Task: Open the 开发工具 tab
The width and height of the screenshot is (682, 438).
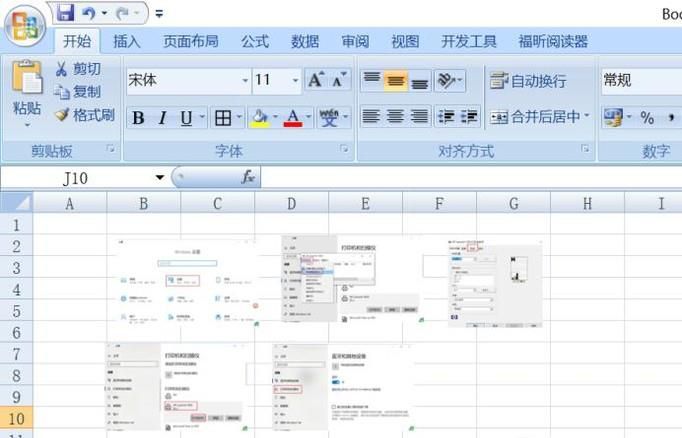Action: [x=468, y=41]
